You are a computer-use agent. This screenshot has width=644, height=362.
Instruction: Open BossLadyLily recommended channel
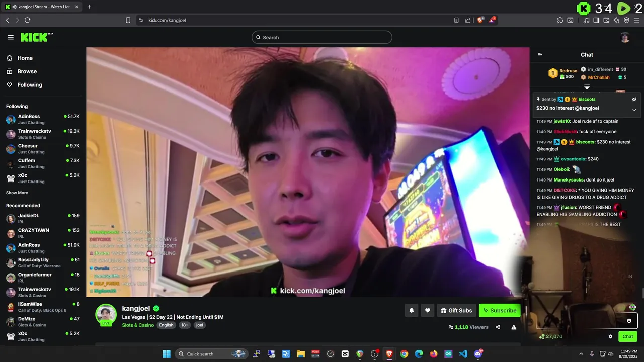(43, 263)
